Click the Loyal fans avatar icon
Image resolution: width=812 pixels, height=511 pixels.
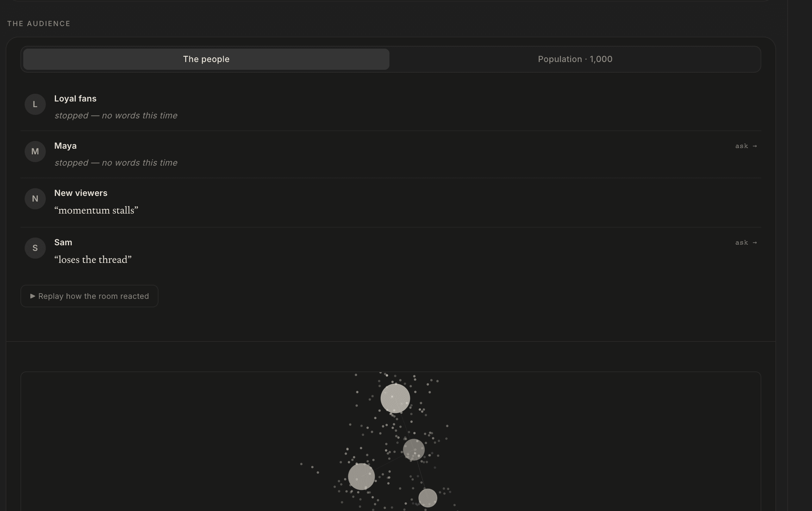click(35, 104)
